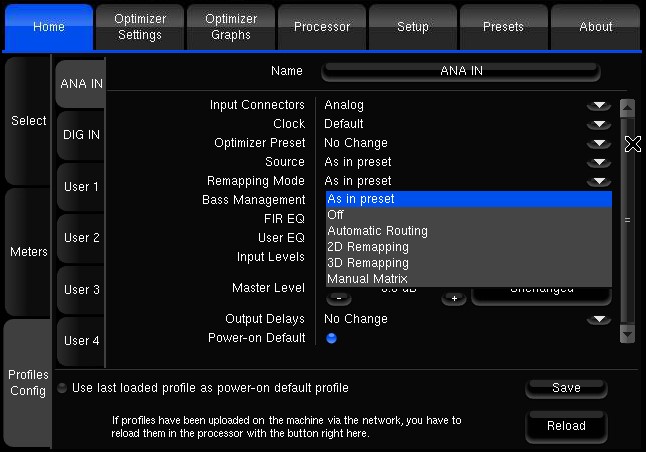Image resolution: width=646 pixels, height=452 pixels.
Task: Choose 3D Remapping in the dropdown list
Action: (367, 263)
